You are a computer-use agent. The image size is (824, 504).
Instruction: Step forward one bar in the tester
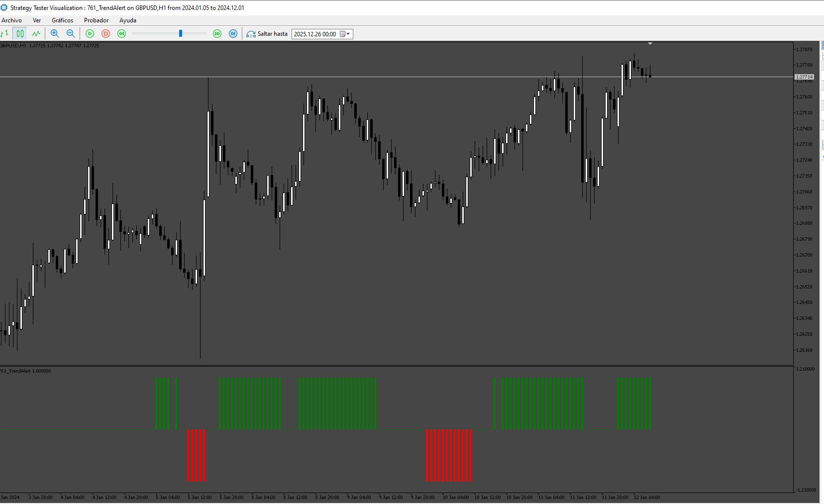click(x=233, y=34)
